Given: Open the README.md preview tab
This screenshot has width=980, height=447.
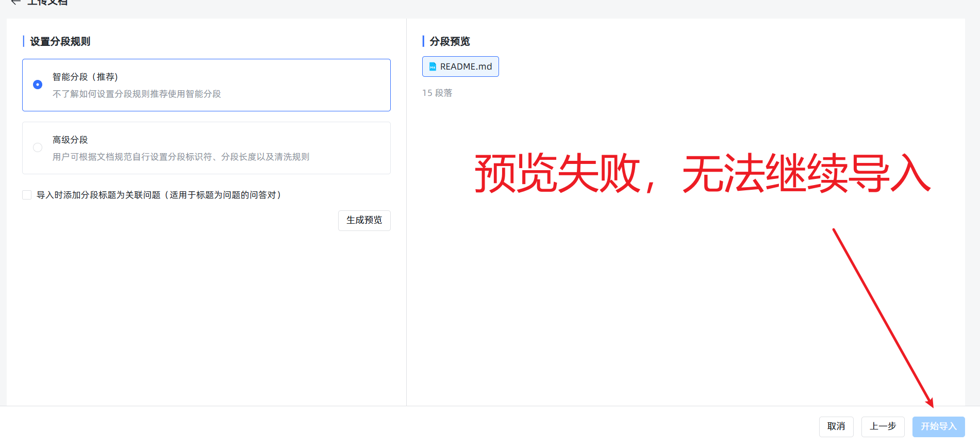Looking at the screenshot, I should click(x=460, y=67).
